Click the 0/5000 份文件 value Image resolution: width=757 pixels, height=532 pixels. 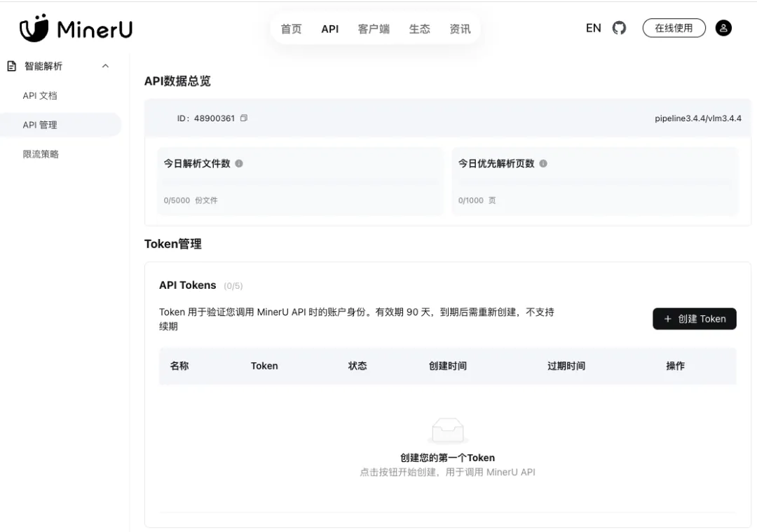click(x=190, y=200)
